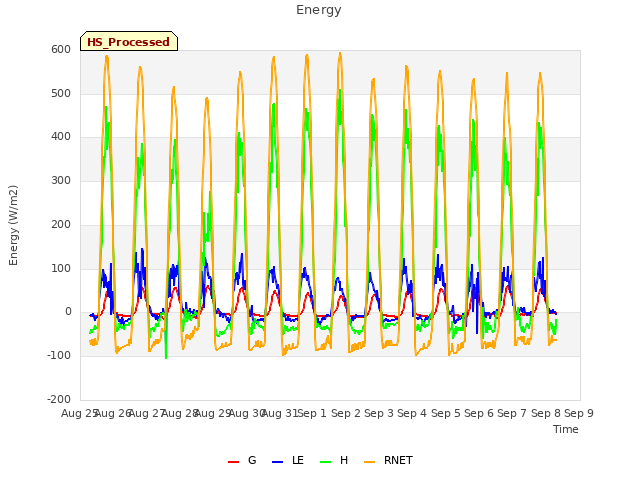
Task: Toggle the RNET series legend entry
Action: pyautogui.click(x=388, y=461)
